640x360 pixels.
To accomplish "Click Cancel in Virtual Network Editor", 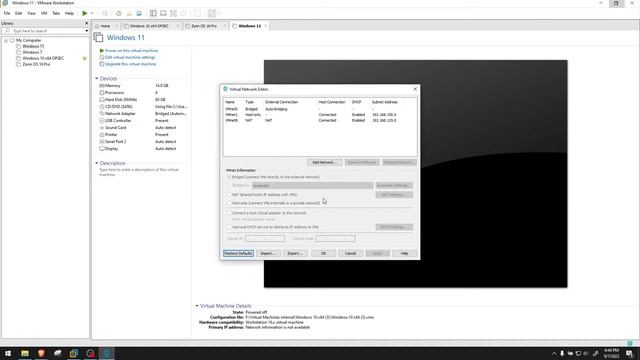I will tap(350, 253).
